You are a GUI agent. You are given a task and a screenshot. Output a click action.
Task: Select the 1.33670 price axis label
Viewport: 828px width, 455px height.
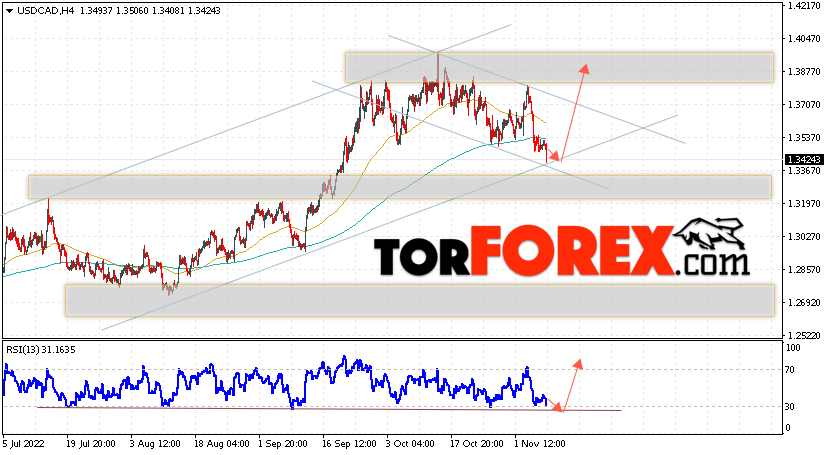pyautogui.click(x=803, y=170)
